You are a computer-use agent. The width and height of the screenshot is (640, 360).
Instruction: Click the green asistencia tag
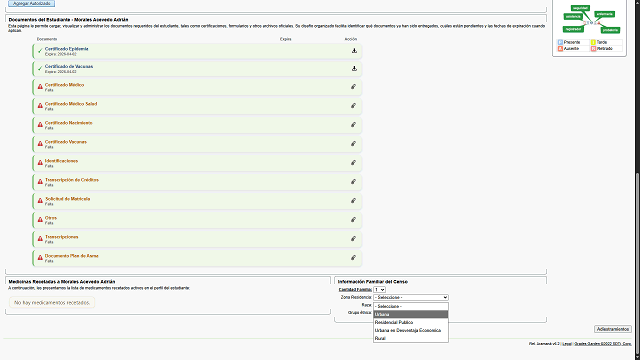click(573, 17)
